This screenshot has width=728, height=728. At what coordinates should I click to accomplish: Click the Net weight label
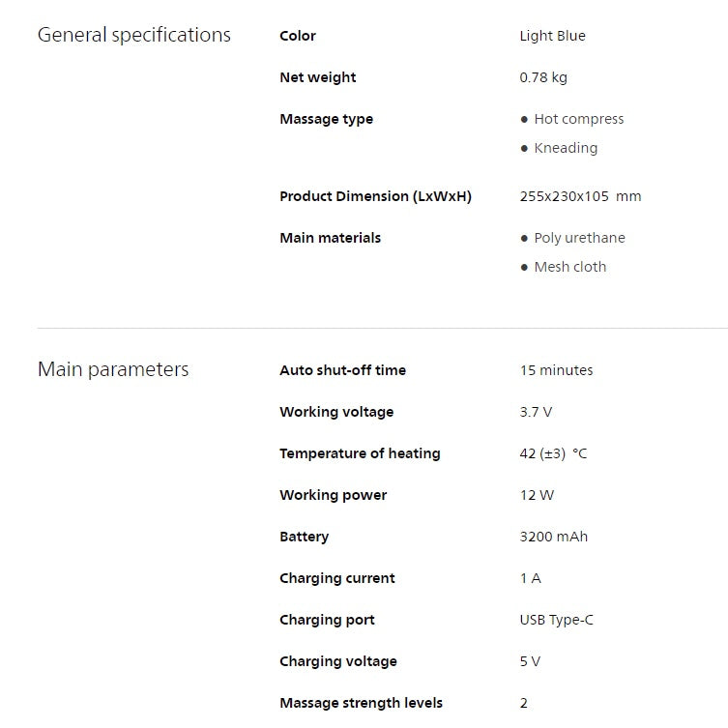coord(317,77)
